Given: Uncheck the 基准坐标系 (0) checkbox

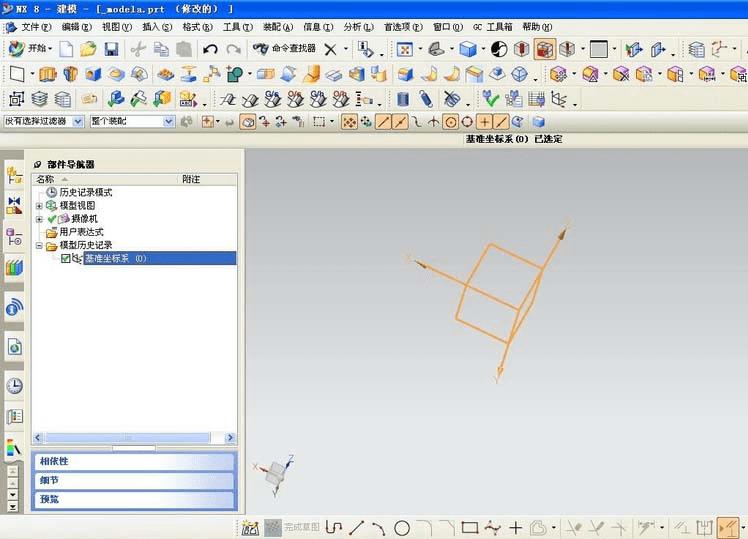Looking at the screenshot, I should click(x=66, y=258).
